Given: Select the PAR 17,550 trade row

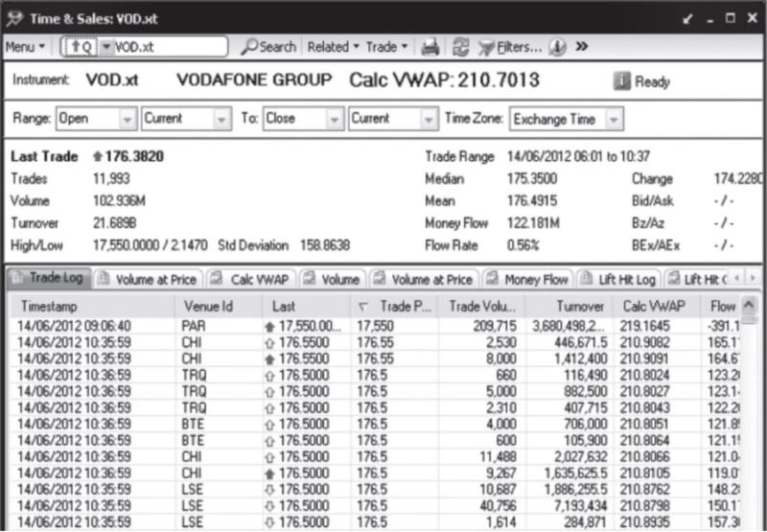Looking at the screenshot, I should tap(375, 326).
